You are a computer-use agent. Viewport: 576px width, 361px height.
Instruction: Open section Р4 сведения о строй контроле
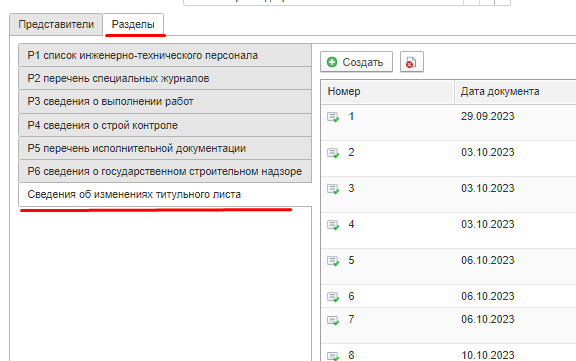coord(165,125)
